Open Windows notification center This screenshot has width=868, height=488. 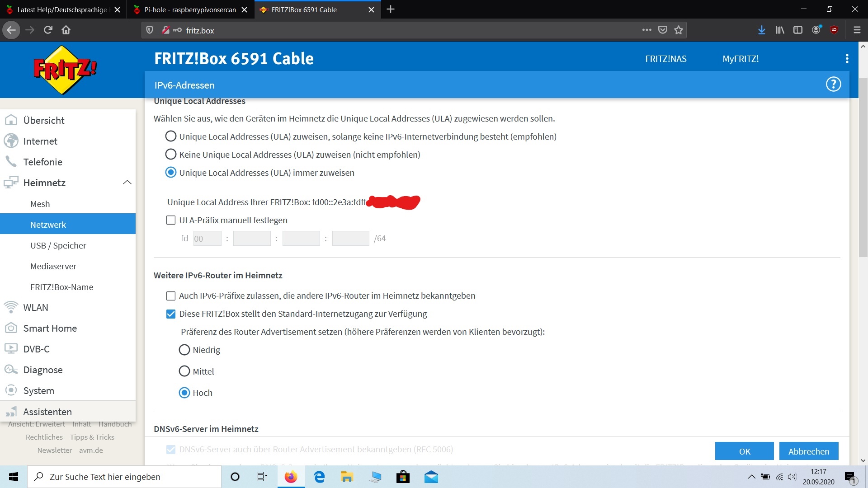pyautogui.click(x=850, y=477)
